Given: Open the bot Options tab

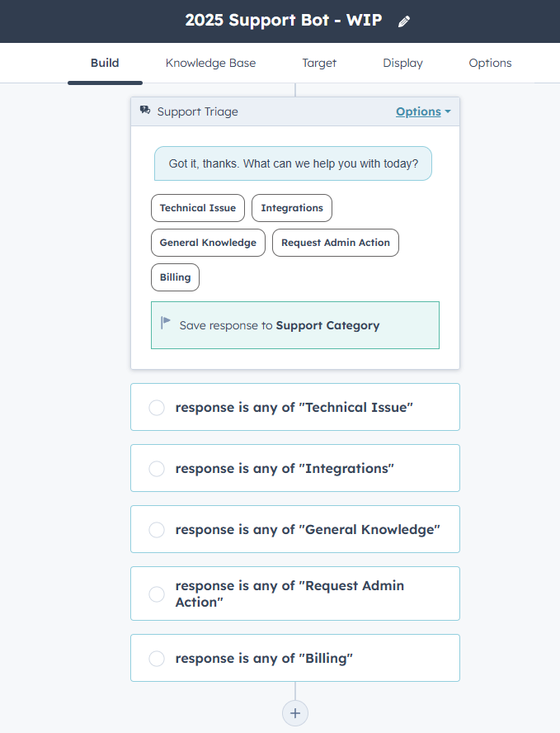Looking at the screenshot, I should (490, 63).
